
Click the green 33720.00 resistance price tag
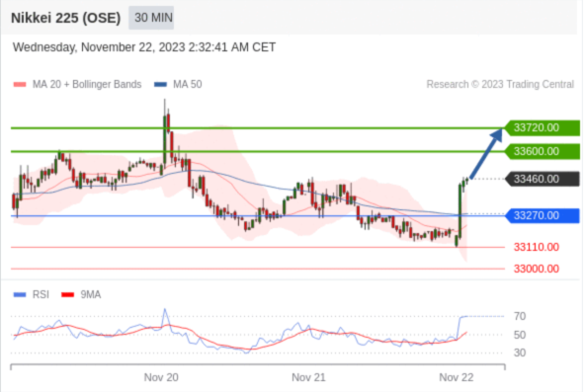click(x=542, y=127)
